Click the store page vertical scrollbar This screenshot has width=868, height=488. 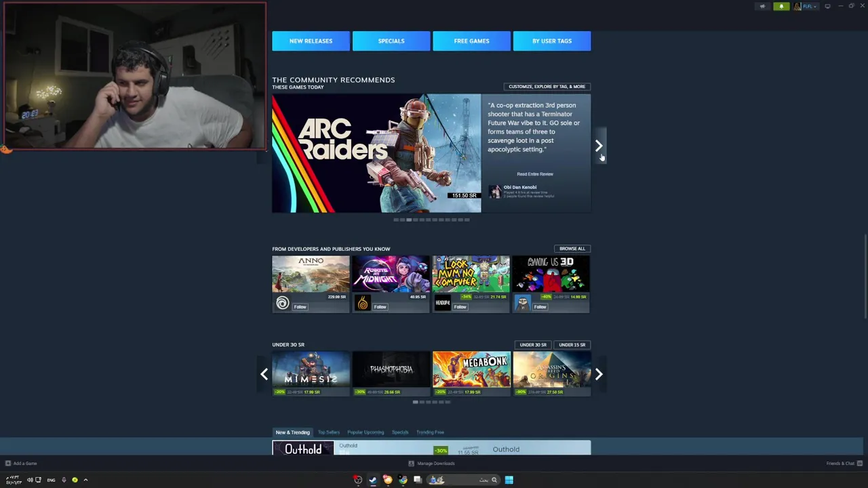pyautogui.click(x=865, y=276)
